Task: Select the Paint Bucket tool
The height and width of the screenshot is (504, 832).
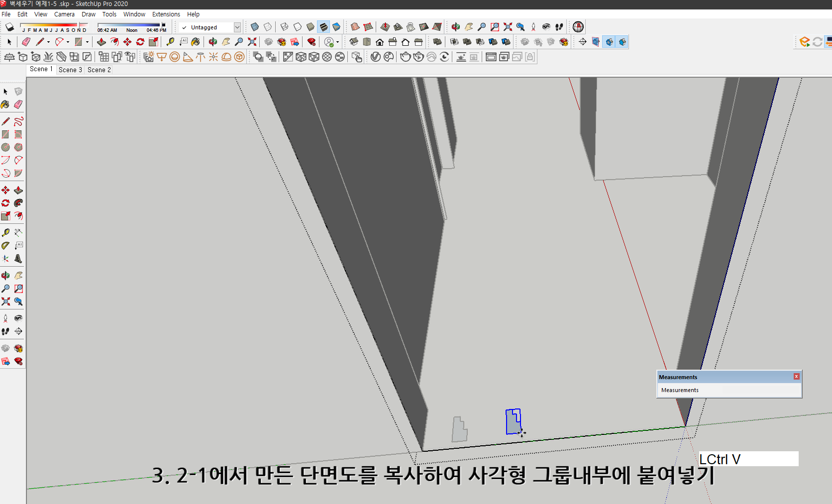Action: 196,42
